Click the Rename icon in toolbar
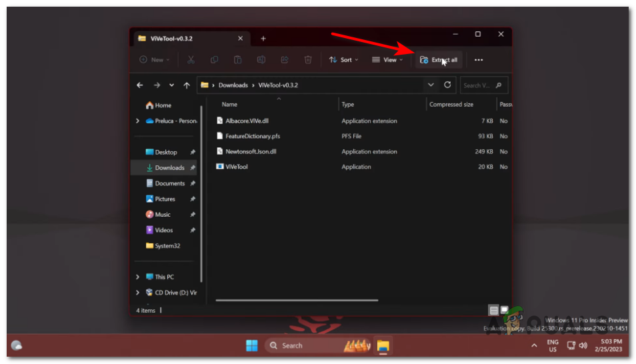The height and width of the screenshot is (364, 636). coord(261,59)
